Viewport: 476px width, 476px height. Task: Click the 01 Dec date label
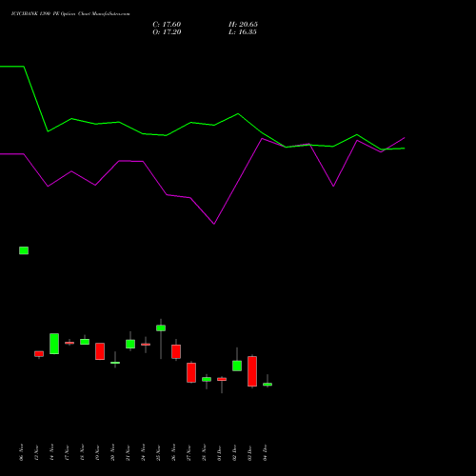click(219, 452)
